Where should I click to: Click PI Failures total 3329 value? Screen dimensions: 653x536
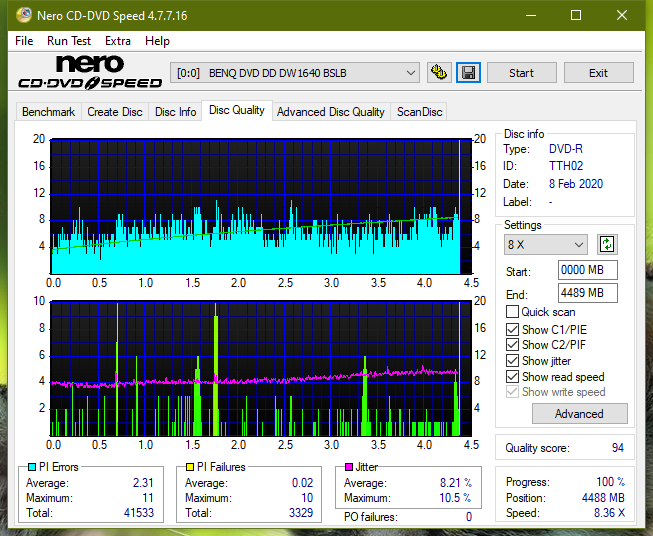[301, 512]
